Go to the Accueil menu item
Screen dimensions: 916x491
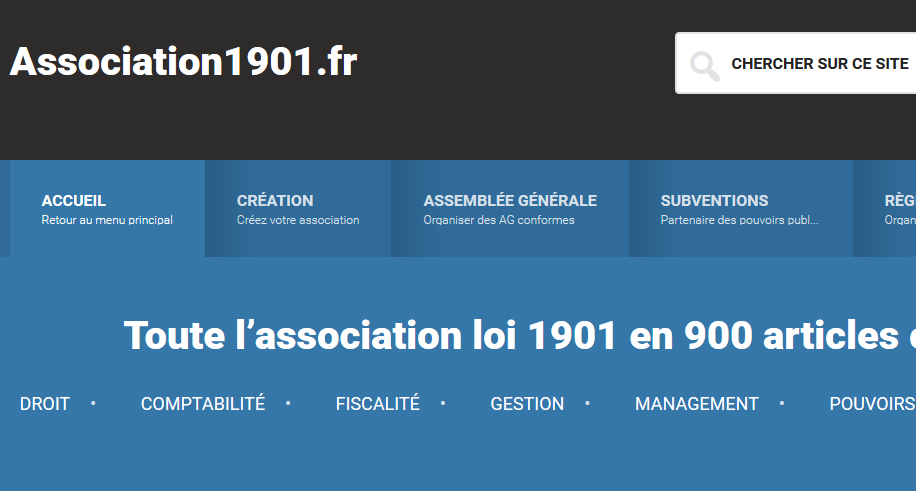tap(107, 209)
